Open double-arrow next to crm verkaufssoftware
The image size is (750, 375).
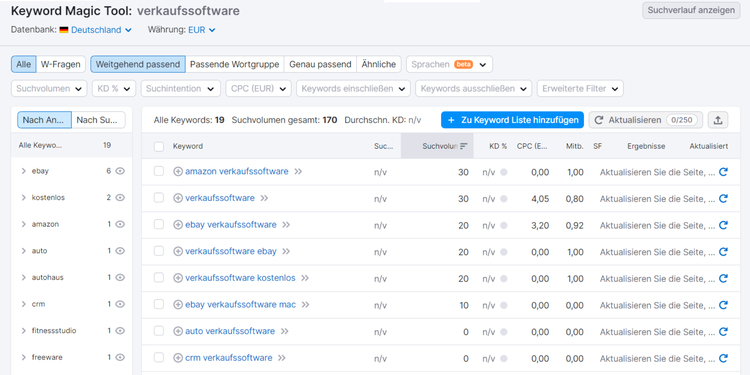pyautogui.click(x=282, y=358)
